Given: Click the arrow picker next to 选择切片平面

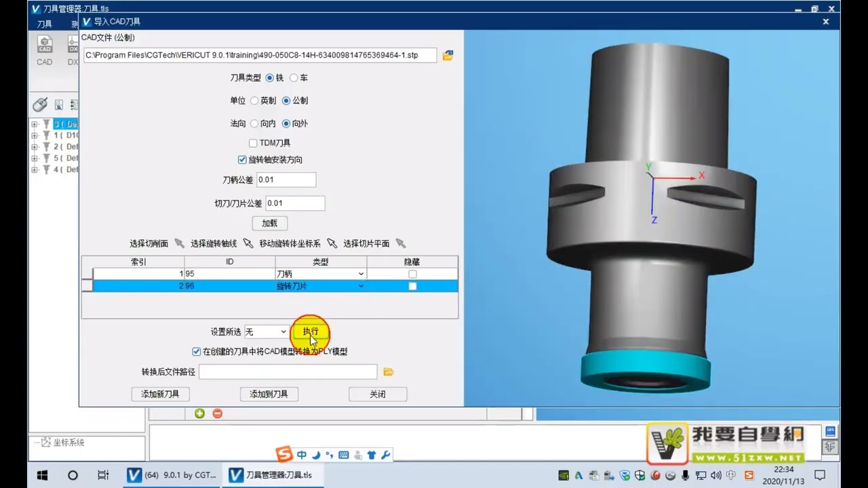Looking at the screenshot, I should (x=401, y=243).
